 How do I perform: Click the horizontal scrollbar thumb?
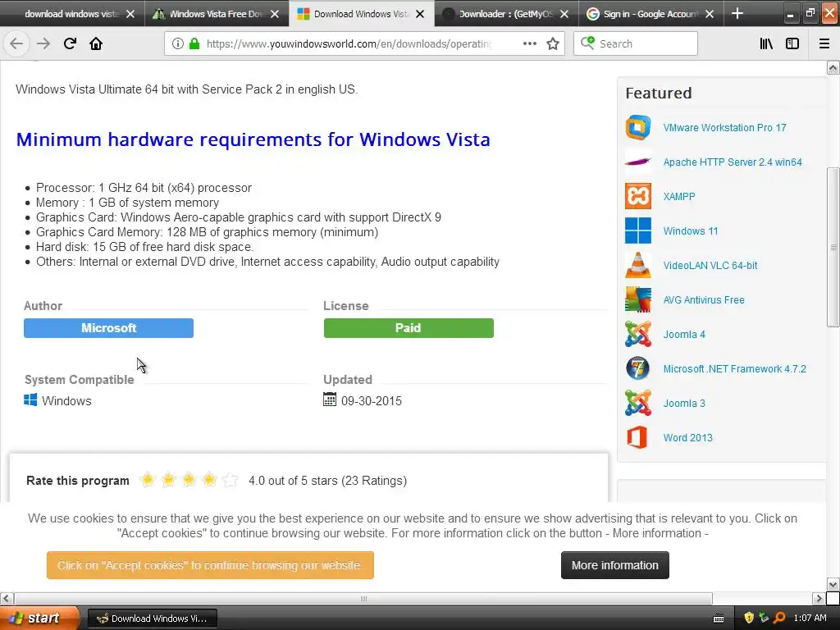click(363, 598)
